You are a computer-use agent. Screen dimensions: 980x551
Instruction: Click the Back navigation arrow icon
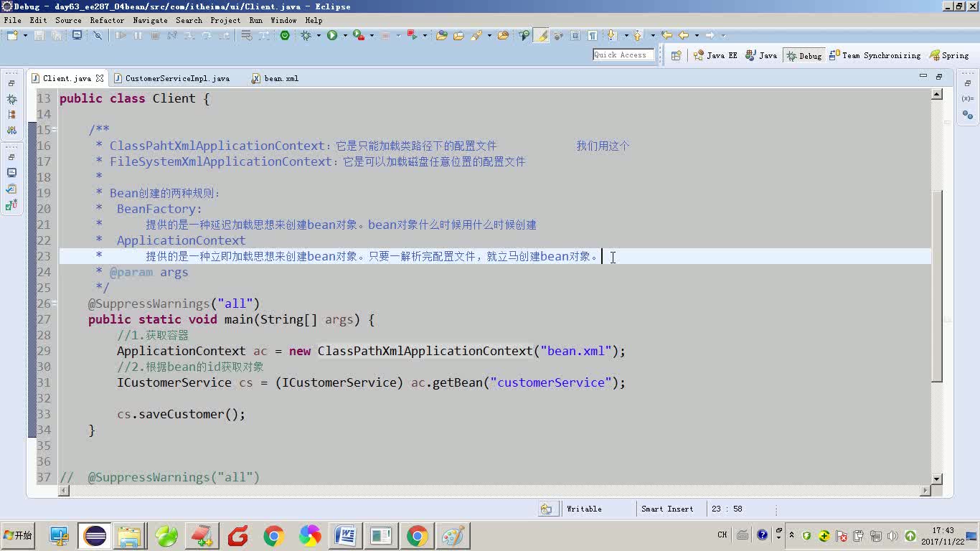684,35
